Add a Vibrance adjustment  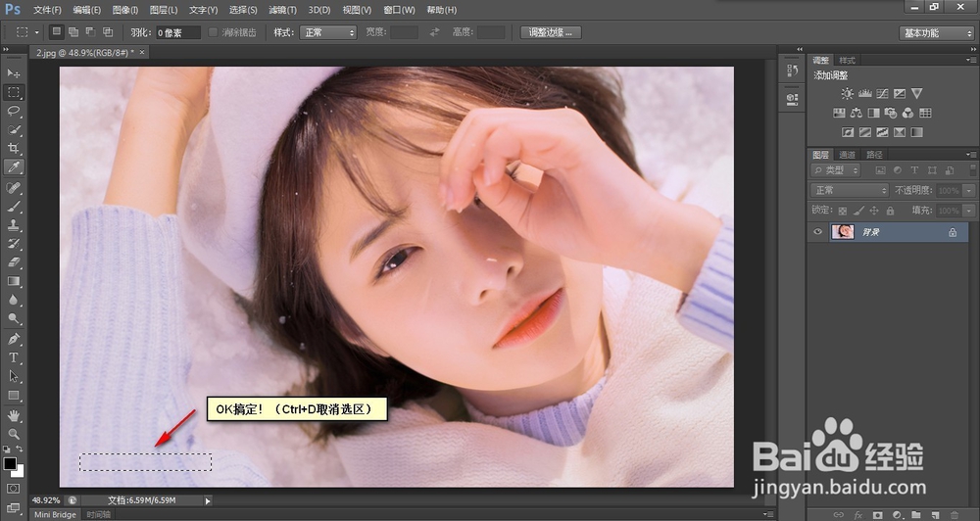(917, 94)
